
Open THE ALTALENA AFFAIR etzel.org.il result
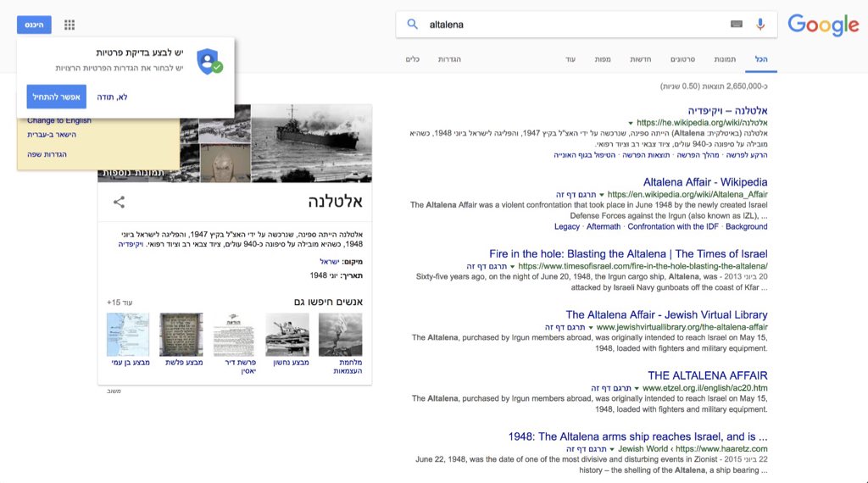click(708, 375)
